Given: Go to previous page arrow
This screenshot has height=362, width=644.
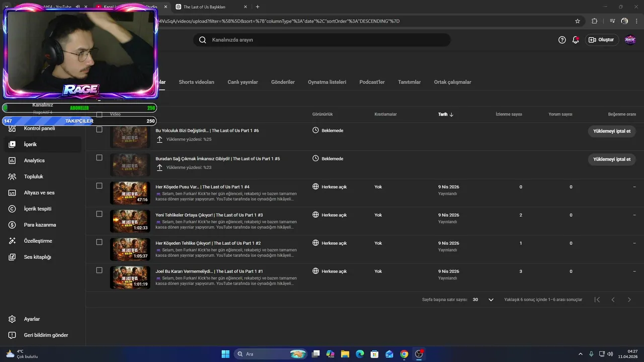Looking at the screenshot, I should (x=613, y=300).
